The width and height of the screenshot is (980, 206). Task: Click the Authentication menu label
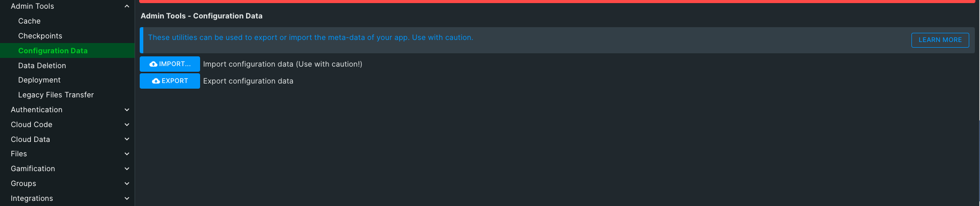[37, 110]
